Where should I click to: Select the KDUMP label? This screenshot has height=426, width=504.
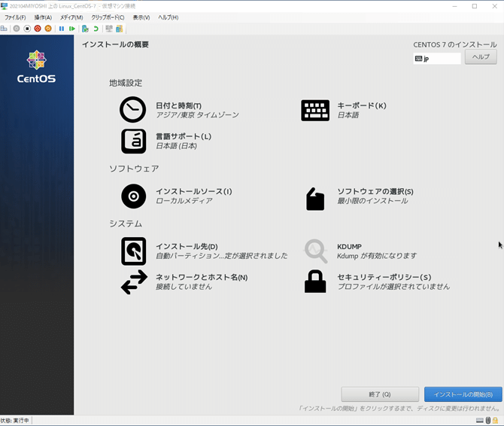pos(349,246)
